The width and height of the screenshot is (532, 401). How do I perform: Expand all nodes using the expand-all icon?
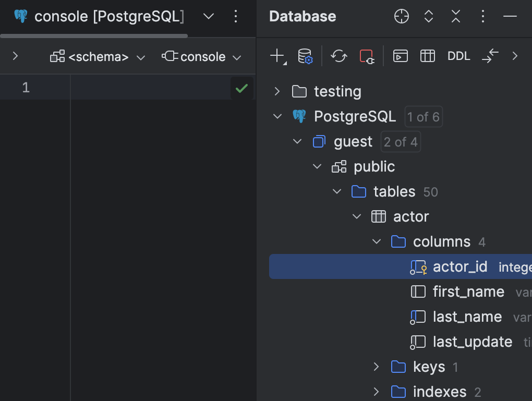click(428, 16)
